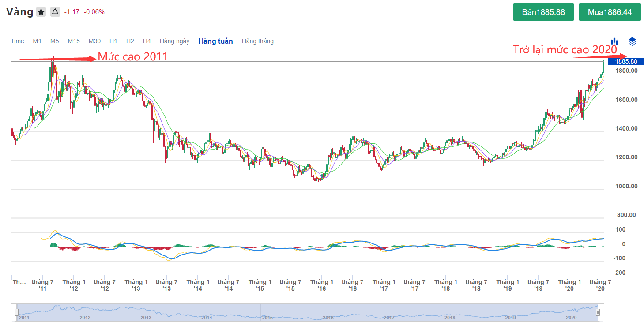Viewport: 644px width, 322px height.
Task: Open the Hàng tháng monthly view
Action: pyautogui.click(x=257, y=41)
